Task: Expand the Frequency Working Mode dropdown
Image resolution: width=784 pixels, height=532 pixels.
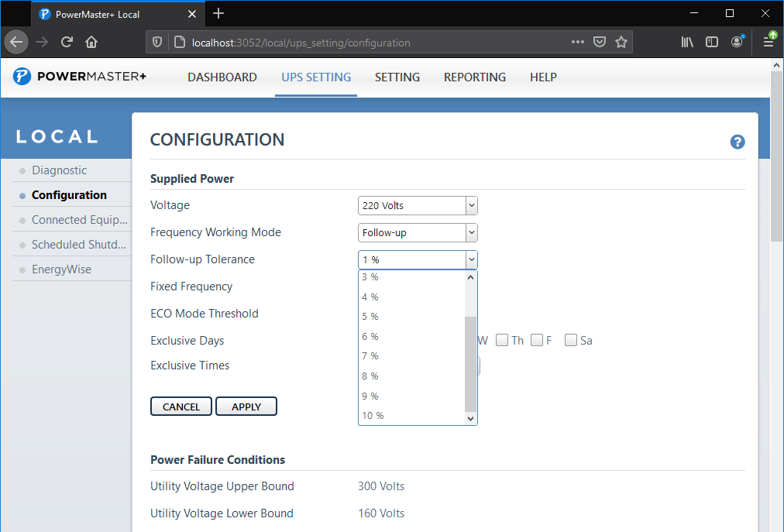Action: pyautogui.click(x=418, y=232)
